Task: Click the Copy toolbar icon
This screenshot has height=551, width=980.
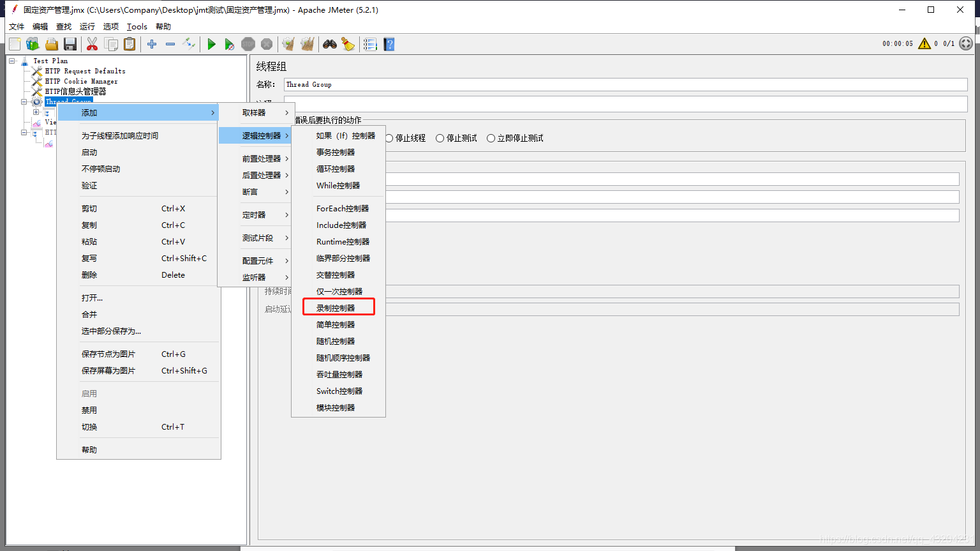Action: [x=111, y=44]
